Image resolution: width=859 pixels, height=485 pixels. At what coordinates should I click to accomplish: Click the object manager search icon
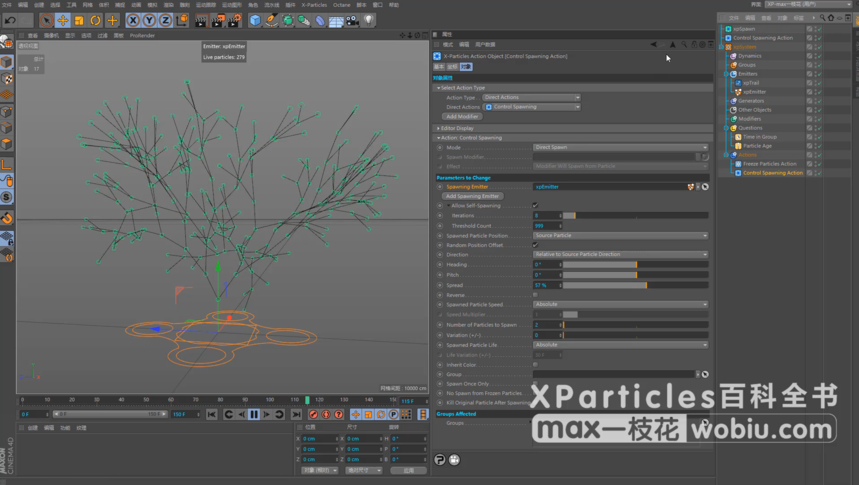click(822, 18)
